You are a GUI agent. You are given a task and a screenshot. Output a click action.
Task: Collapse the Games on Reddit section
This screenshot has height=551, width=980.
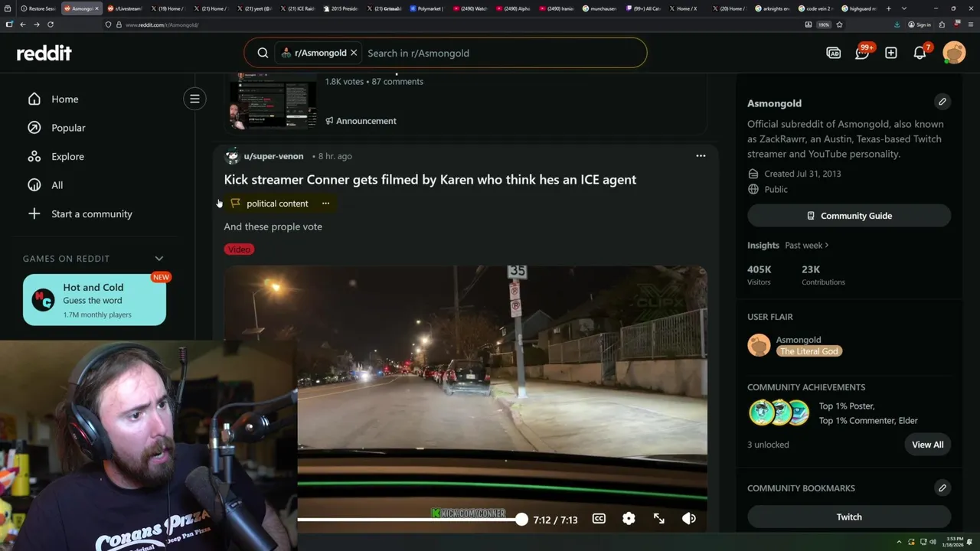click(x=159, y=259)
